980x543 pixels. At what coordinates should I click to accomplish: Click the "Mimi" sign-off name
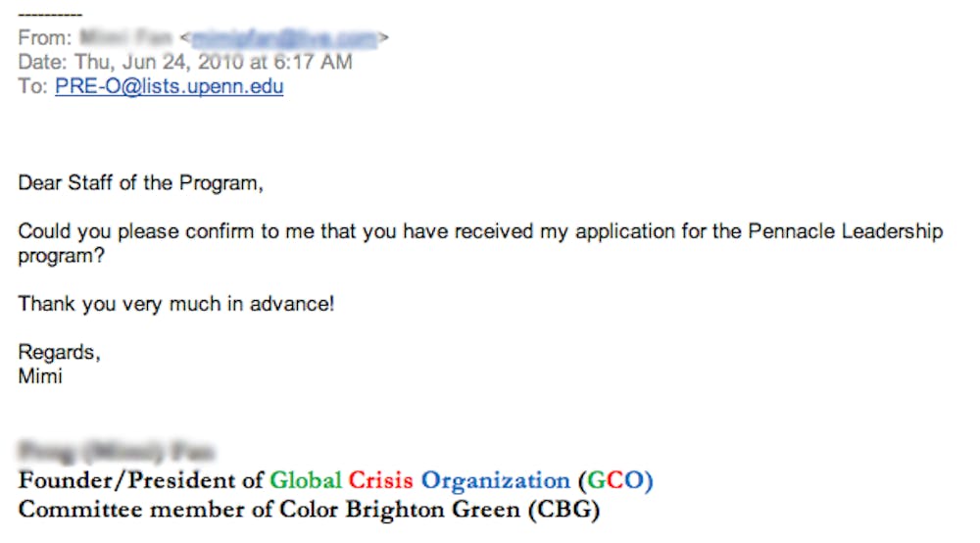coord(40,375)
